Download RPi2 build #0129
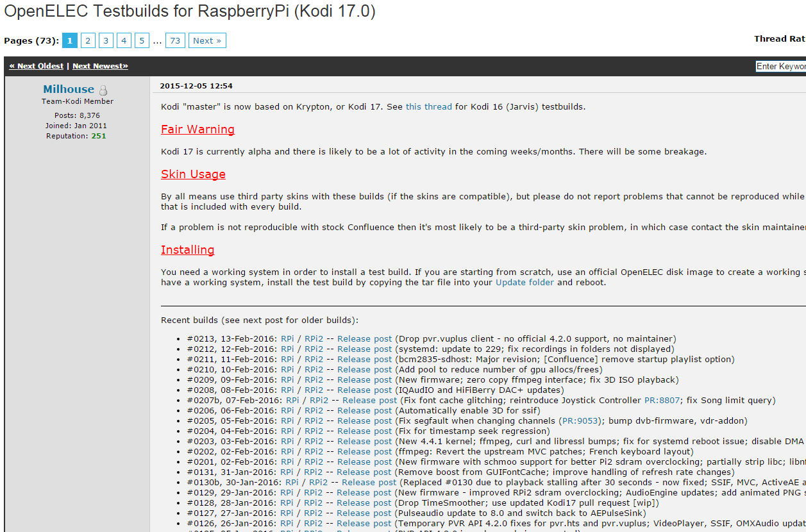806x532 pixels. click(x=314, y=492)
